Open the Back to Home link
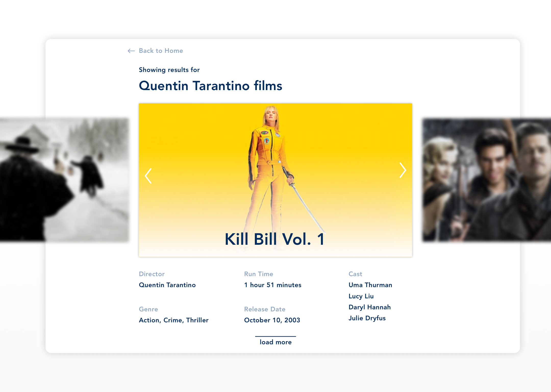The height and width of the screenshot is (392, 551). coord(161,51)
